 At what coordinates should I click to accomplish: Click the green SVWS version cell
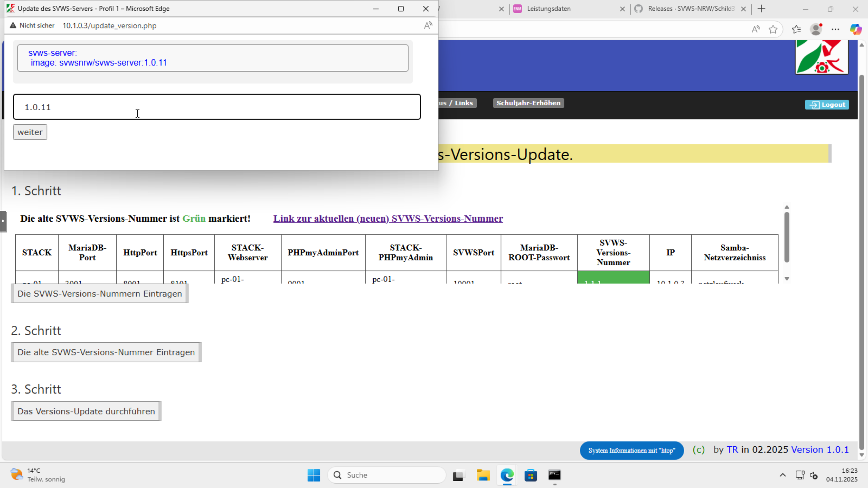point(613,277)
